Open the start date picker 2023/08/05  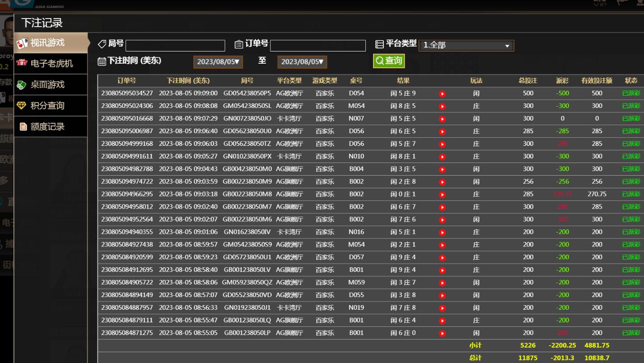(218, 62)
